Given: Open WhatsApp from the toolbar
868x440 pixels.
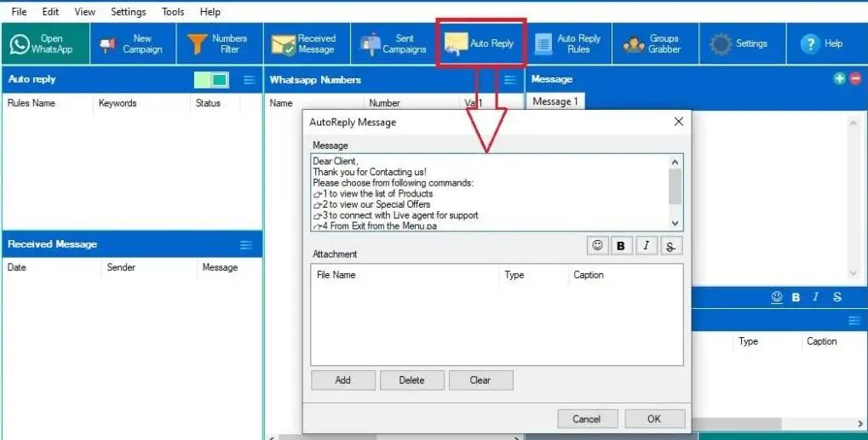Looking at the screenshot, I should (45, 43).
